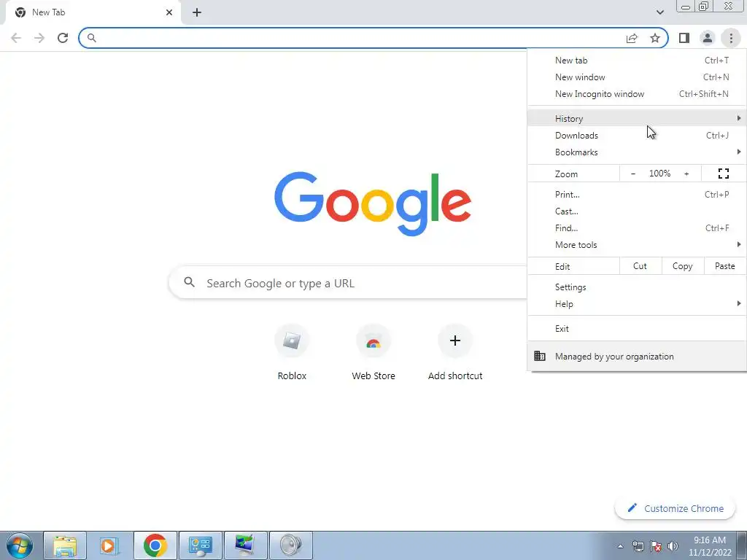Image resolution: width=747 pixels, height=560 pixels.
Task: Share this page via the share icon
Action: click(632, 38)
